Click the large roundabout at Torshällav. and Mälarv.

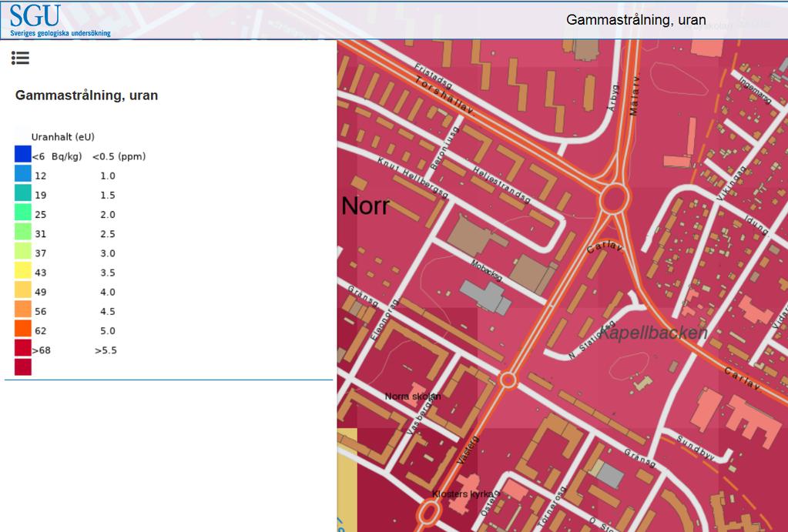point(614,199)
